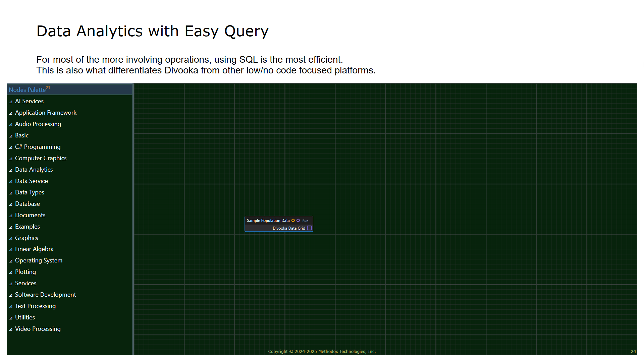Image resolution: width=644 pixels, height=362 pixels.
Task: Click the Divooka Data Grid output label
Action: [x=289, y=228]
